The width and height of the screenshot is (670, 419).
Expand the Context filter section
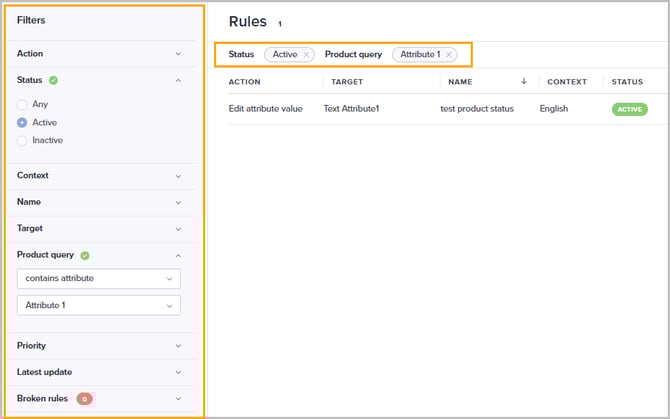[x=178, y=176]
